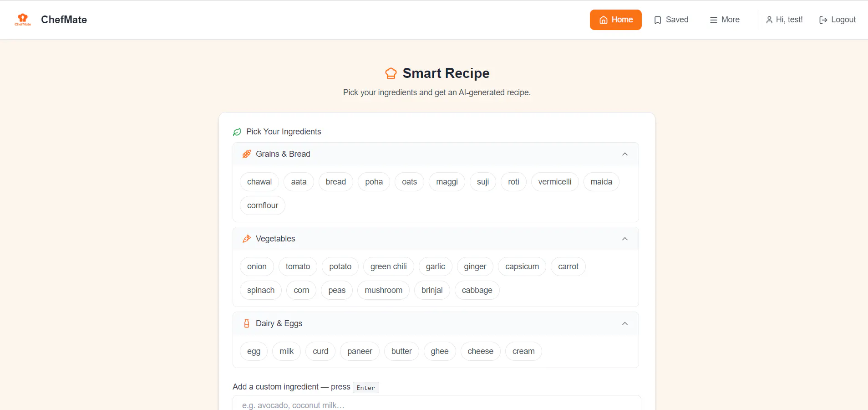The image size is (868, 410).
Task: Toggle the chawal ingredient chip
Action: [x=259, y=182]
